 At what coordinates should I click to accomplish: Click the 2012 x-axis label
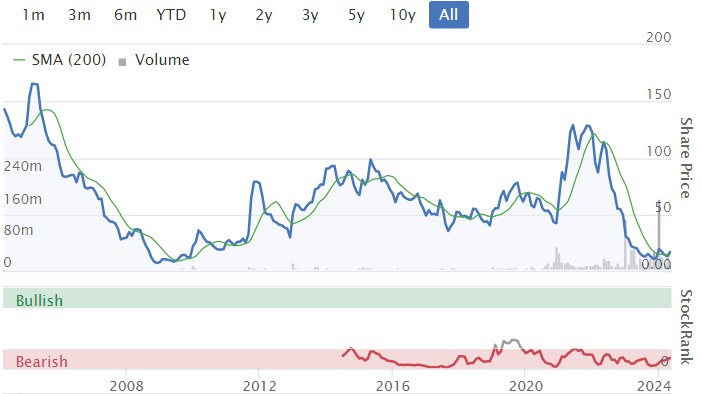coord(259,386)
